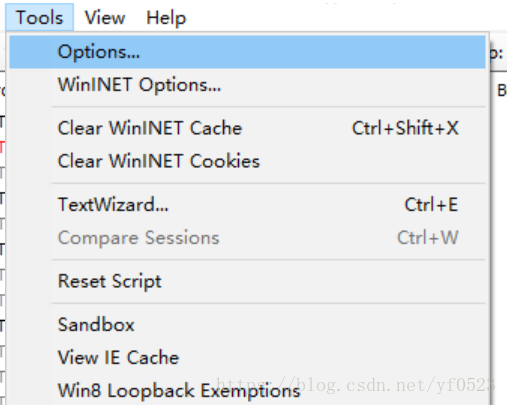This screenshot has height=405, width=507.
Task: Click the empty icon gutter beside Sandbox
Action: [x=31, y=324]
